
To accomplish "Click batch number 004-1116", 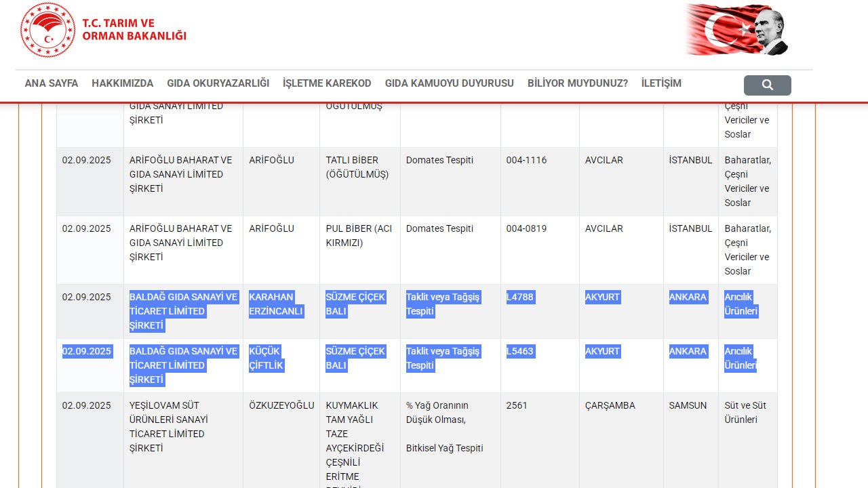I will pos(526,161).
